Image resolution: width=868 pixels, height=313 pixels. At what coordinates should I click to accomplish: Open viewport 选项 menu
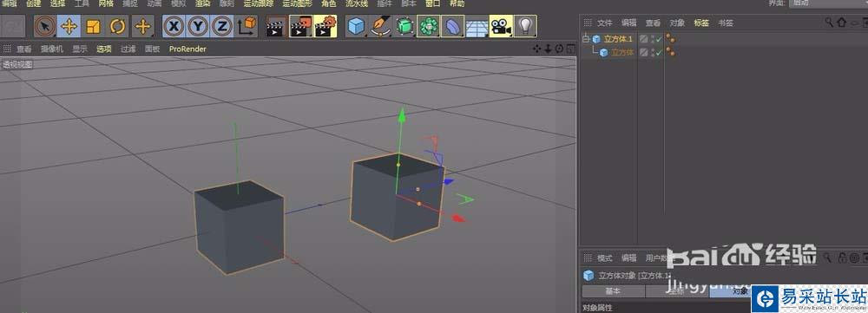click(x=104, y=49)
